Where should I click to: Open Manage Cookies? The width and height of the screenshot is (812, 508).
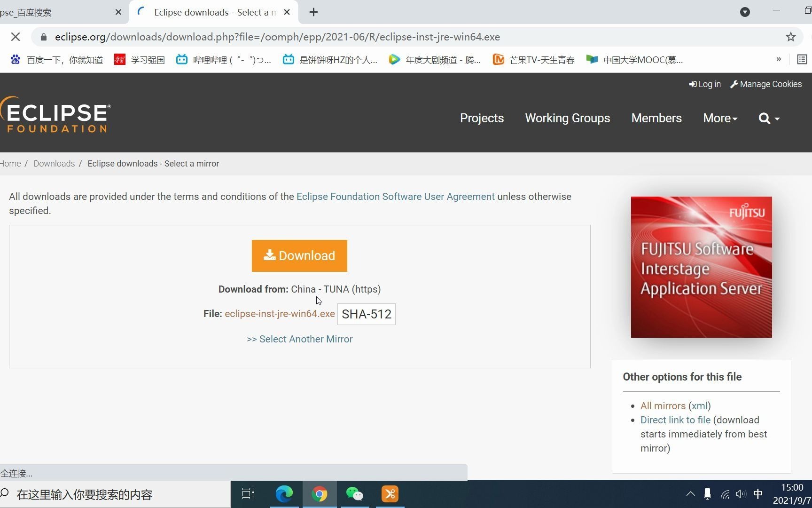click(766, 84)
